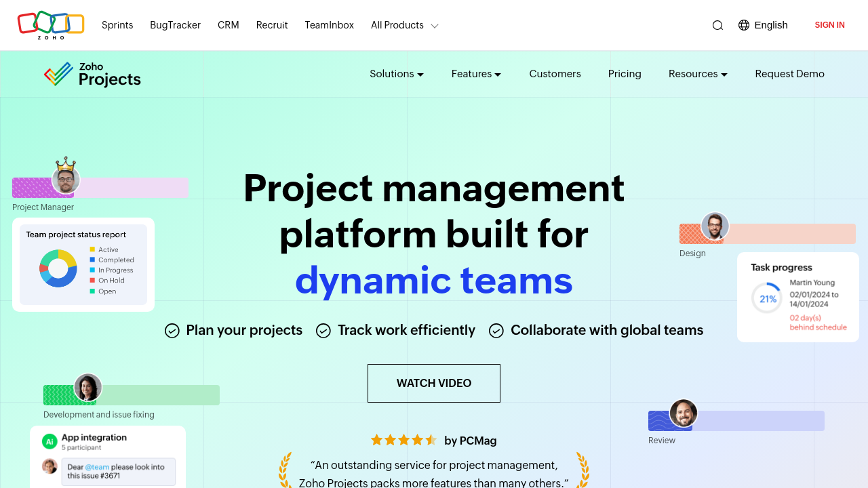
Task: Click the green Ai app integration icon
Action: click(49, 442)
